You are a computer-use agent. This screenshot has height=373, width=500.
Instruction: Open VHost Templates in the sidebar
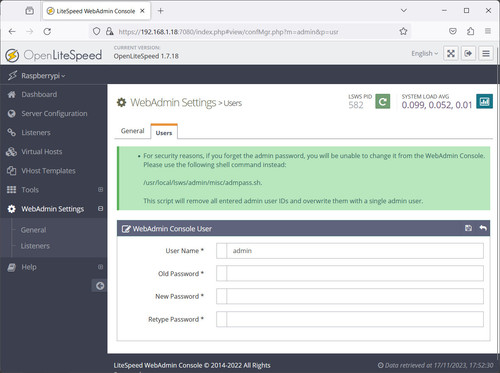[48, 171]
